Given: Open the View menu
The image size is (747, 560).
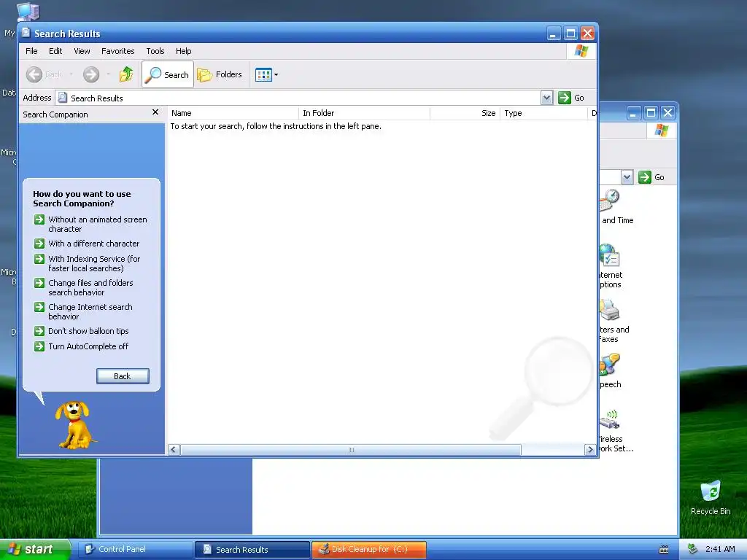Looking at the screenshot, I should tap(82, 51).
